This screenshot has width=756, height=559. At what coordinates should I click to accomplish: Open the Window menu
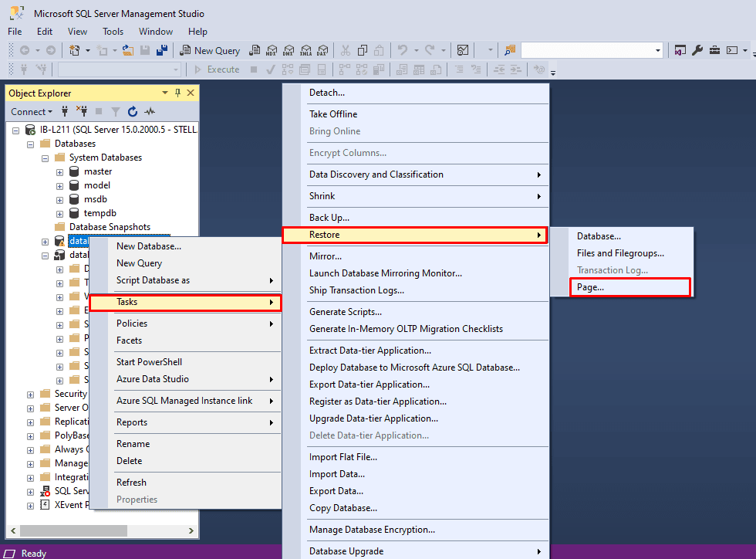pos(156,32)
